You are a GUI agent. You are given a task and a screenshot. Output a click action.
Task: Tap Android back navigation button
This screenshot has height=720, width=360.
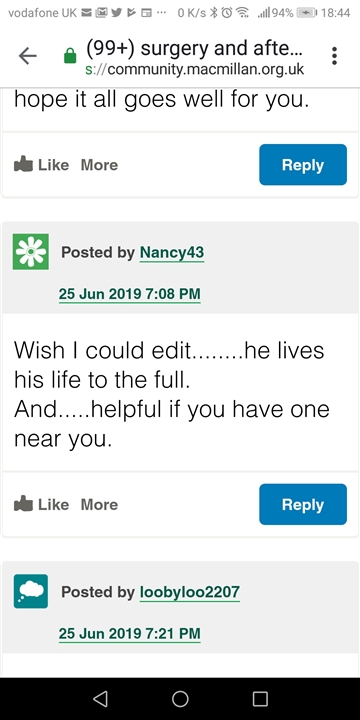pos(100,698)
